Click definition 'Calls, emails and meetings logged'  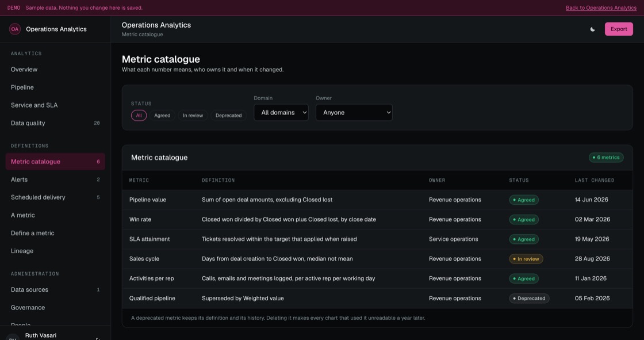[288, 279]
